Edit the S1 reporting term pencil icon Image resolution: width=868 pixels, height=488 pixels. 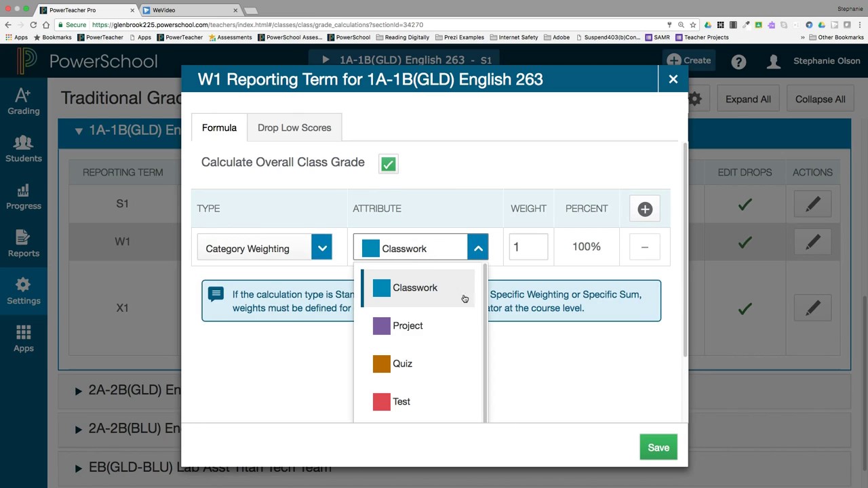[812, 204]
